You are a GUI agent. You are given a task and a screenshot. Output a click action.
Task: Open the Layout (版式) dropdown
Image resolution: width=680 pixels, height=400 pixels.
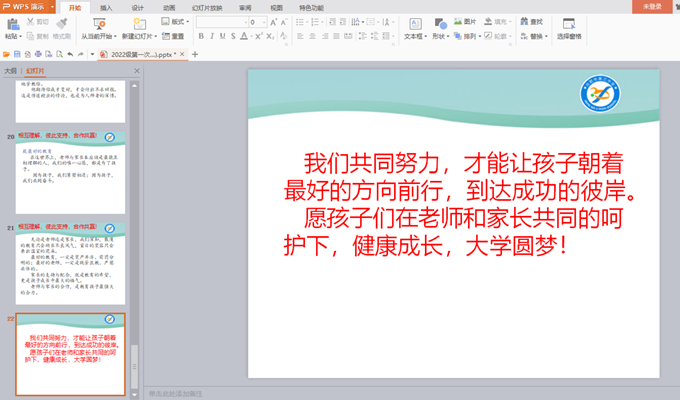[x=176, y=21]
